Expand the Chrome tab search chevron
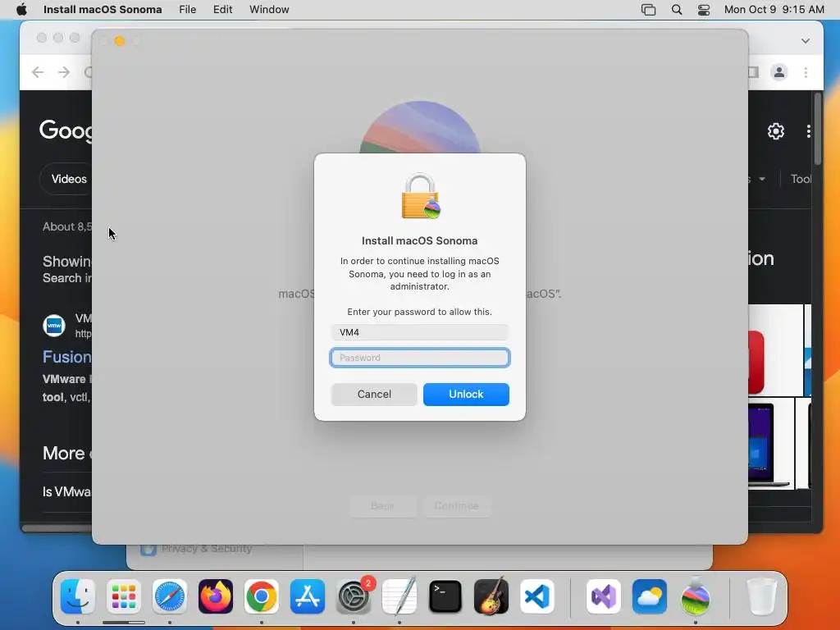The image size is (840, 630). [x=806, y=41]
